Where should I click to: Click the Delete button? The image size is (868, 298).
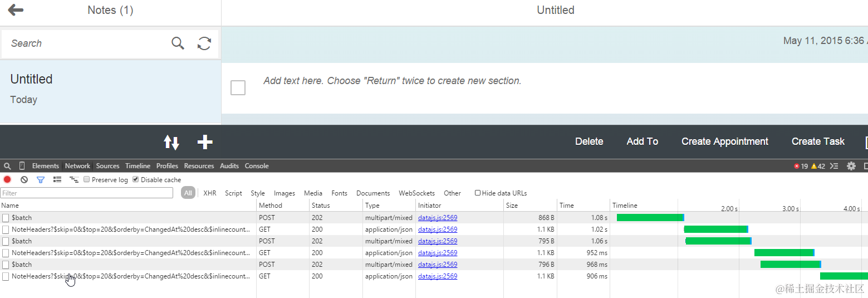(x=589, y=141)
